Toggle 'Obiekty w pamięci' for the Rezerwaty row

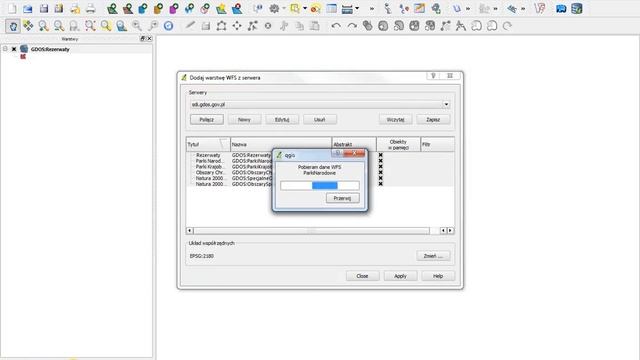coord(380,155)
